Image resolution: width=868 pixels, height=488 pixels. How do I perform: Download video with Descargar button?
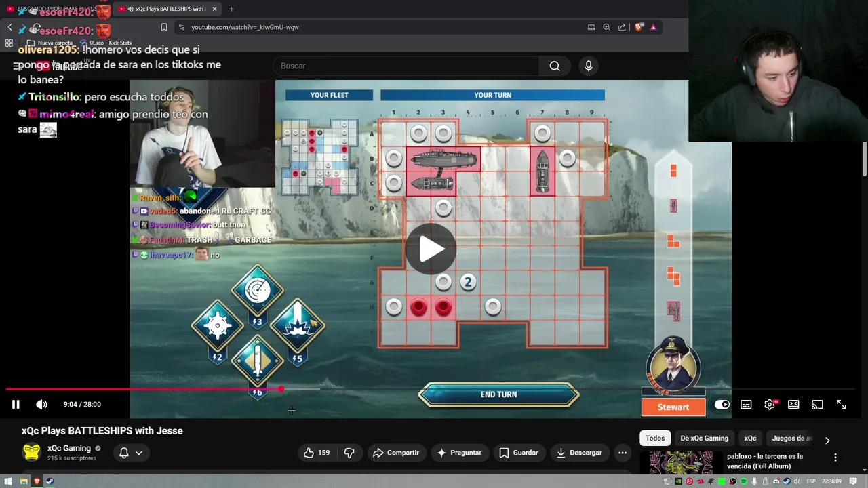pos(578,453)
